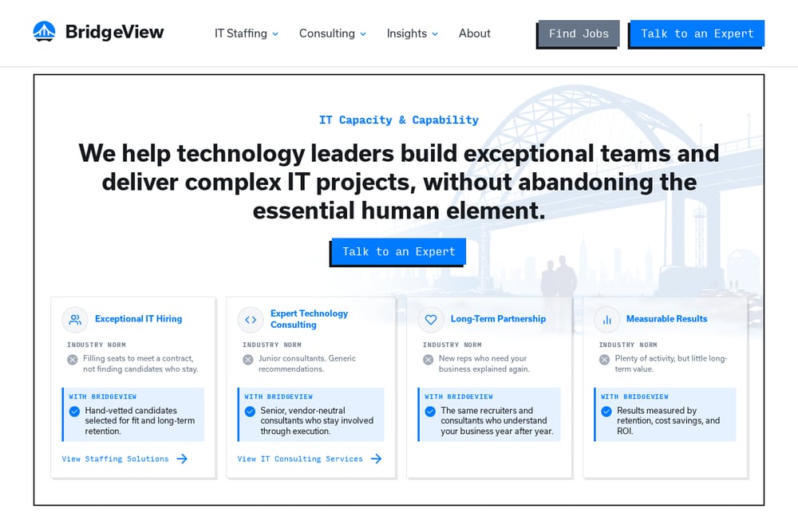Viewport: 798px width, 532px height.
Task: Open the Exceptional IT Hiring heading
Action: pos(138,319)
